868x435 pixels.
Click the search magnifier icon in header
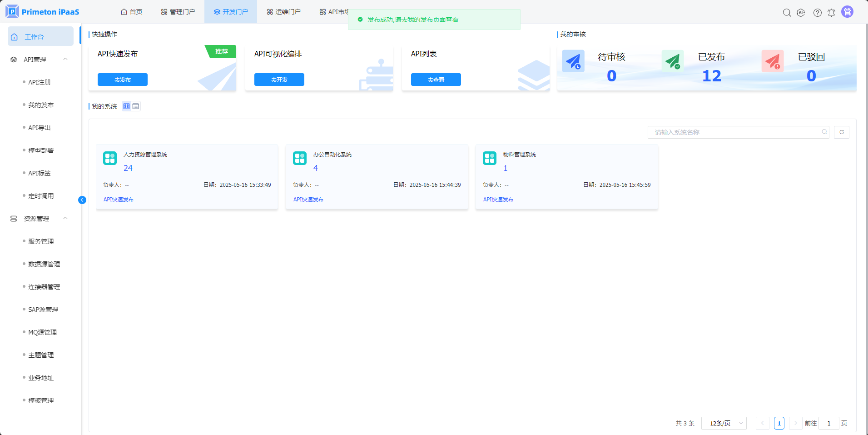pos(787,13)
